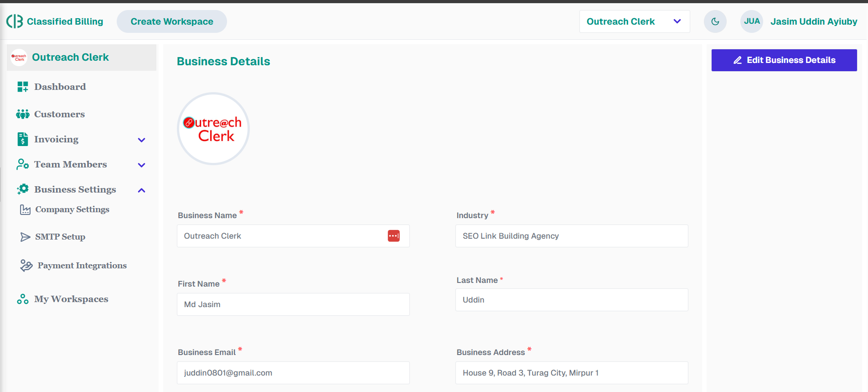868x392 pixels.
Task: Click the Invoicing document icon
Action: (x=22, y=139)
